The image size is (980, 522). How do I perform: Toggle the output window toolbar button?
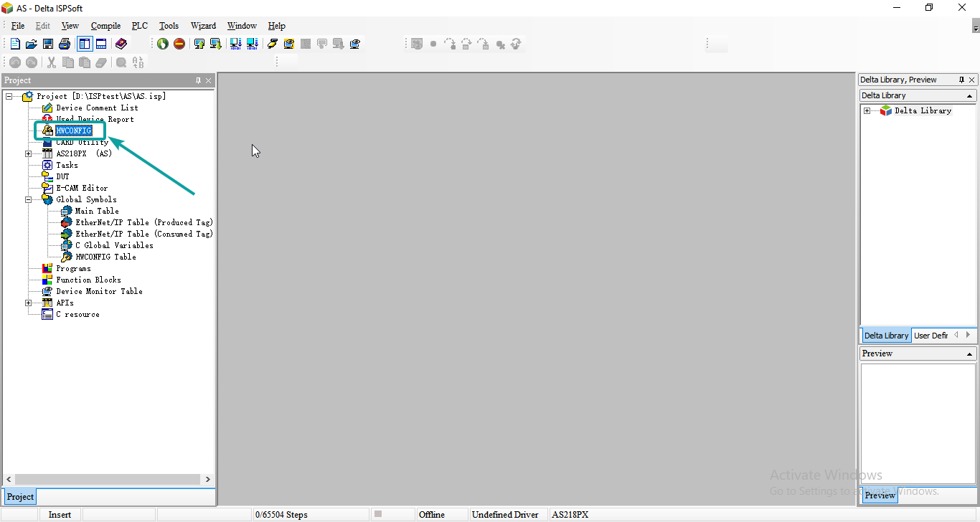[x=101, y=44]
